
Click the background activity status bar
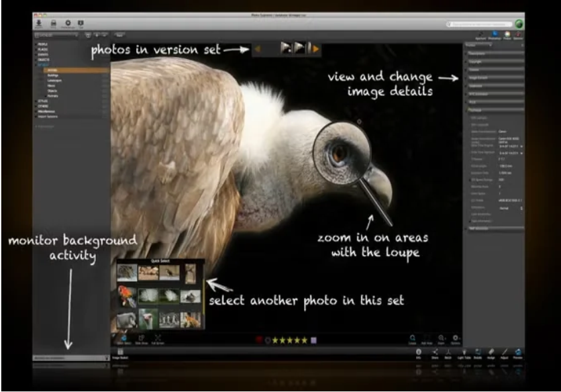[x=71, y=358]
